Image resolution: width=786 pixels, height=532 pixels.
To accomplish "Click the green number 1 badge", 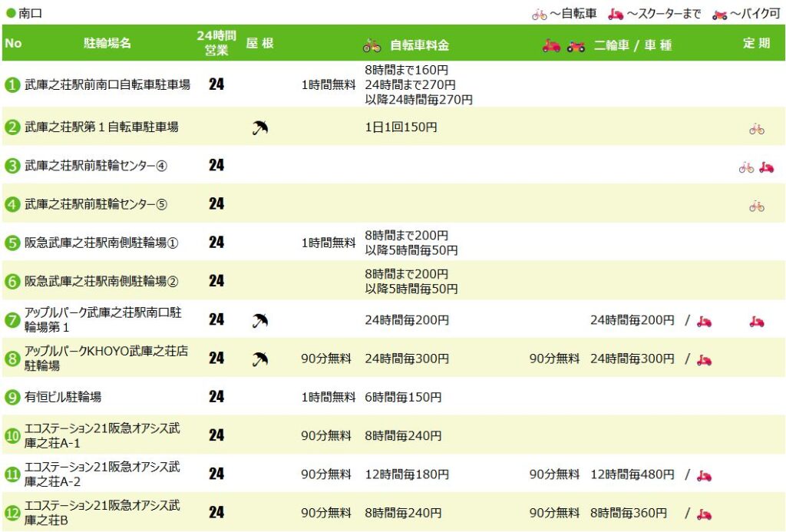I will click(x=12, y=85).
